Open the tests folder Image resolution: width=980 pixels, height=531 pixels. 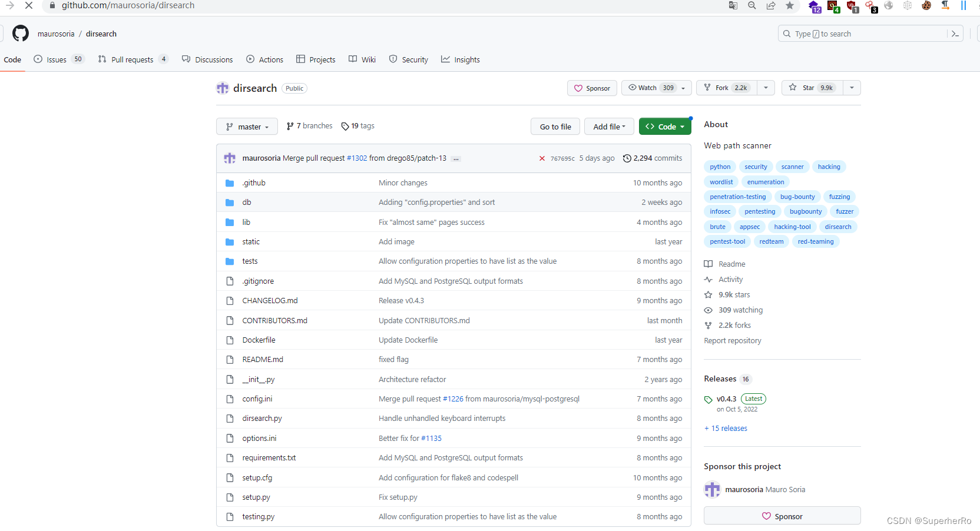coord(250,261)
